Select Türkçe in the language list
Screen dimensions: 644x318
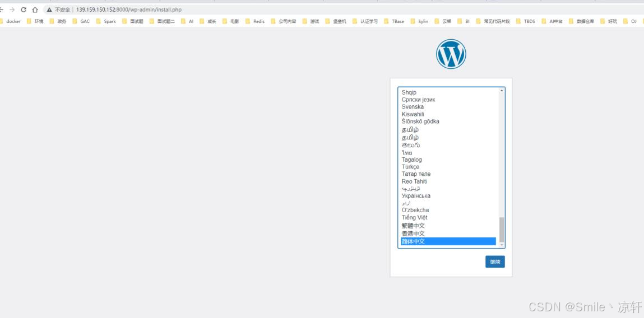(x=448, y=167)
